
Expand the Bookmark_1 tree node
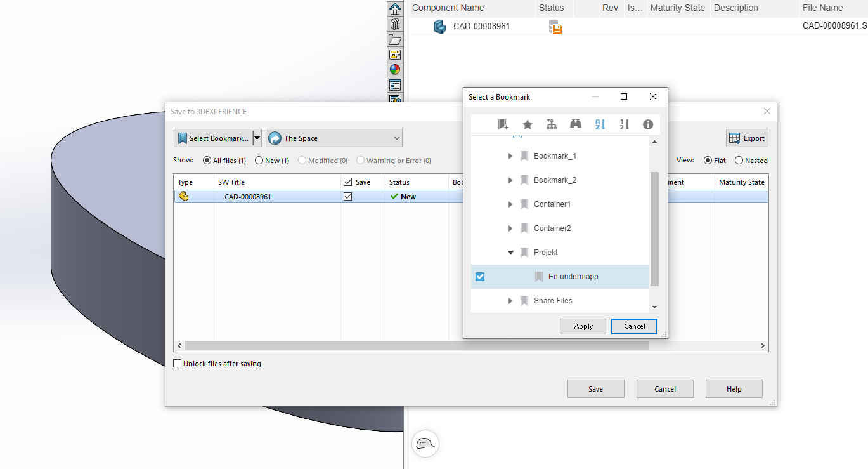click(x=510, y=156)
